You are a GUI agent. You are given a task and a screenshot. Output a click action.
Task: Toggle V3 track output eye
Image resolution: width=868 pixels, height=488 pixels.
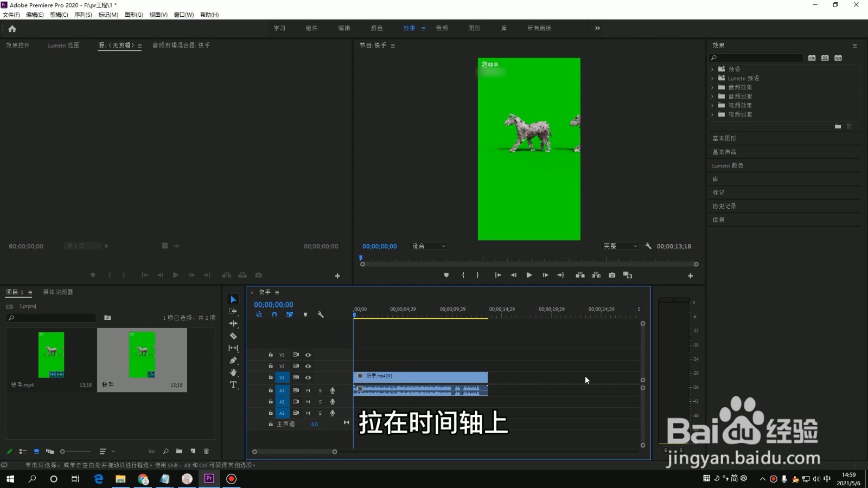pos(308,355)
